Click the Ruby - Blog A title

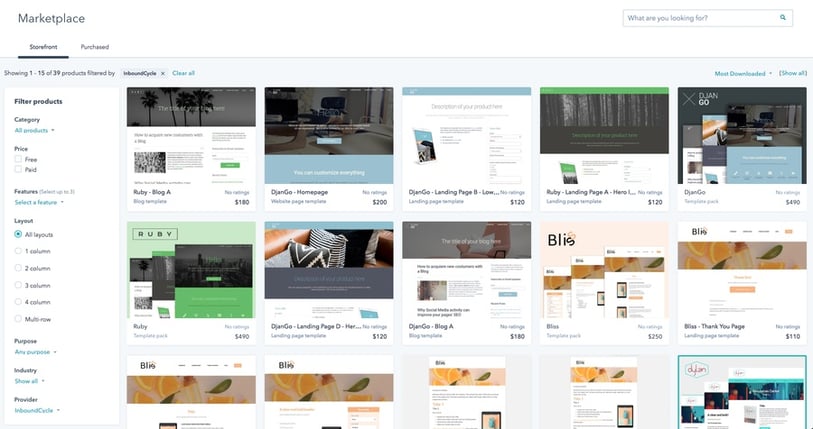click(x=152, y=192)
